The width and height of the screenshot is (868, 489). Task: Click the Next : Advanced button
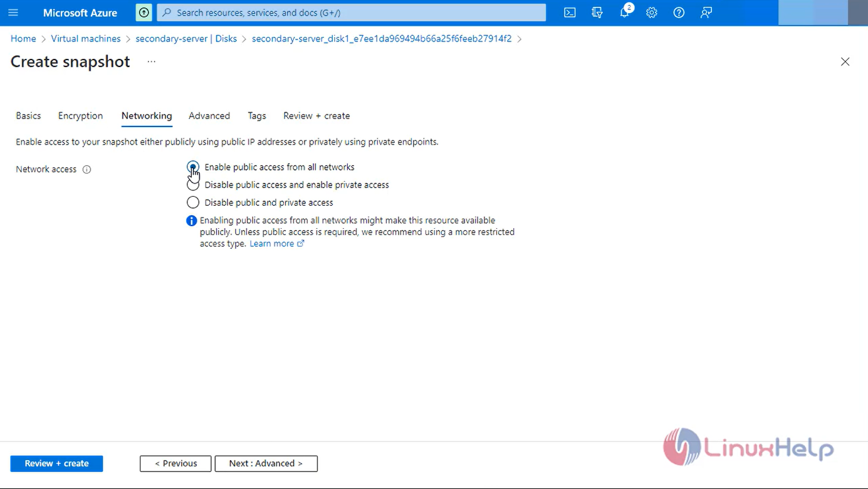[266, 463]
